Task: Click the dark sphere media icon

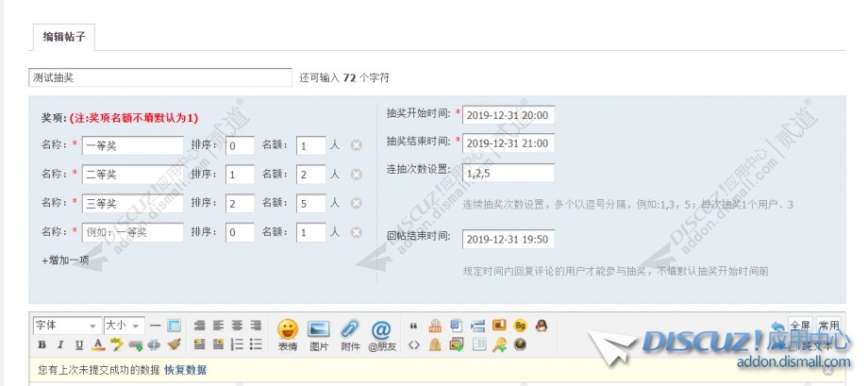Action: (520, 345)
